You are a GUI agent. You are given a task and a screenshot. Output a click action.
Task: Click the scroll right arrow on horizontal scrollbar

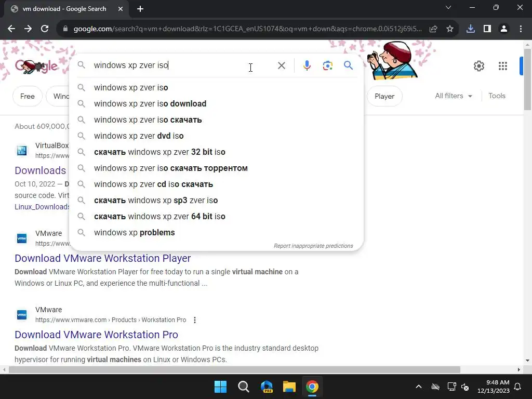519,369
